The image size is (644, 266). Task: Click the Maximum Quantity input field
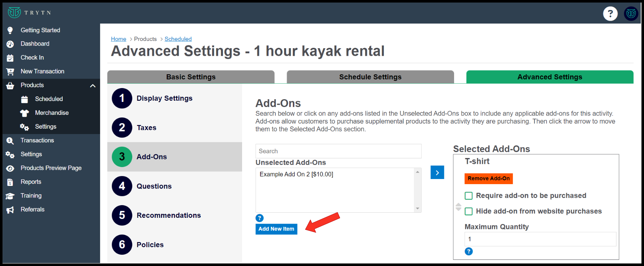(x=540, y=239)
